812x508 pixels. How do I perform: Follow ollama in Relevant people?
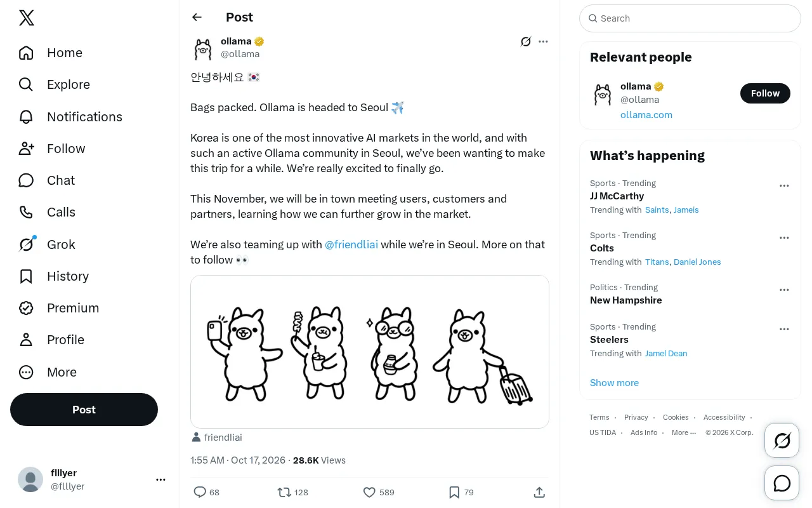click(765, 93)
